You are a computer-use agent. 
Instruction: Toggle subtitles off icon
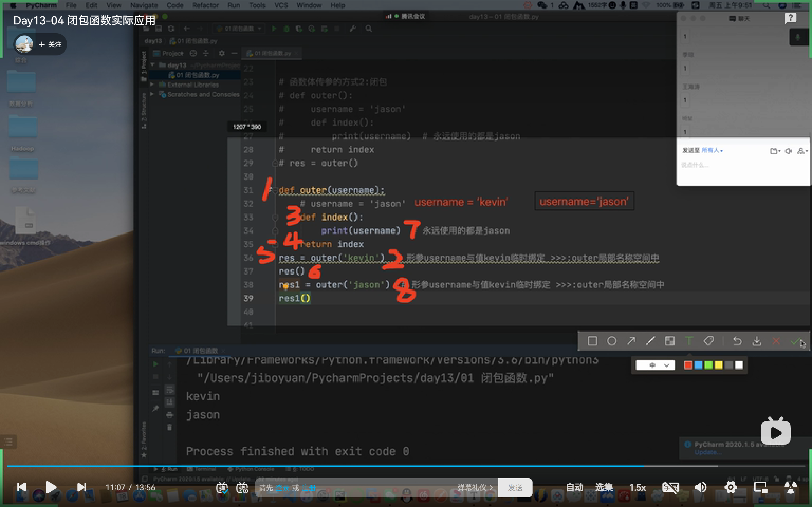pos(671,487)
